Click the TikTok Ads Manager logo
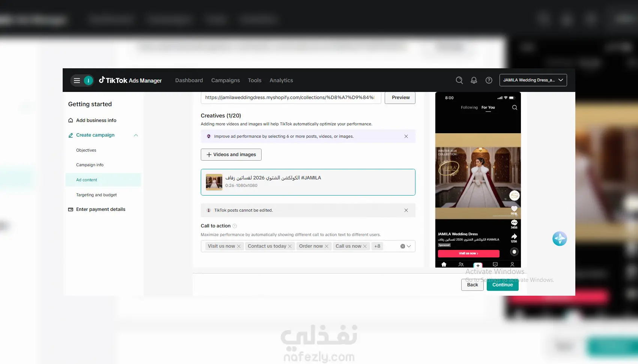 click(x=130, y=80)
